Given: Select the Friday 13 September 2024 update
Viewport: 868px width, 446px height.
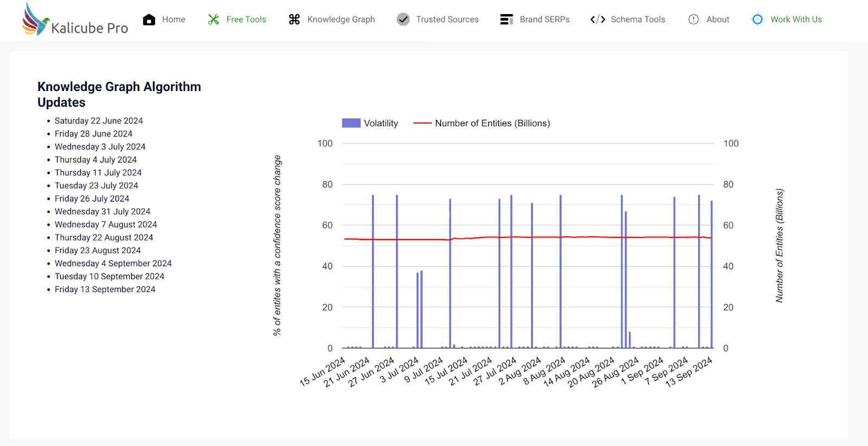Looking at the screenshot, I should click(x=105, y=290).
